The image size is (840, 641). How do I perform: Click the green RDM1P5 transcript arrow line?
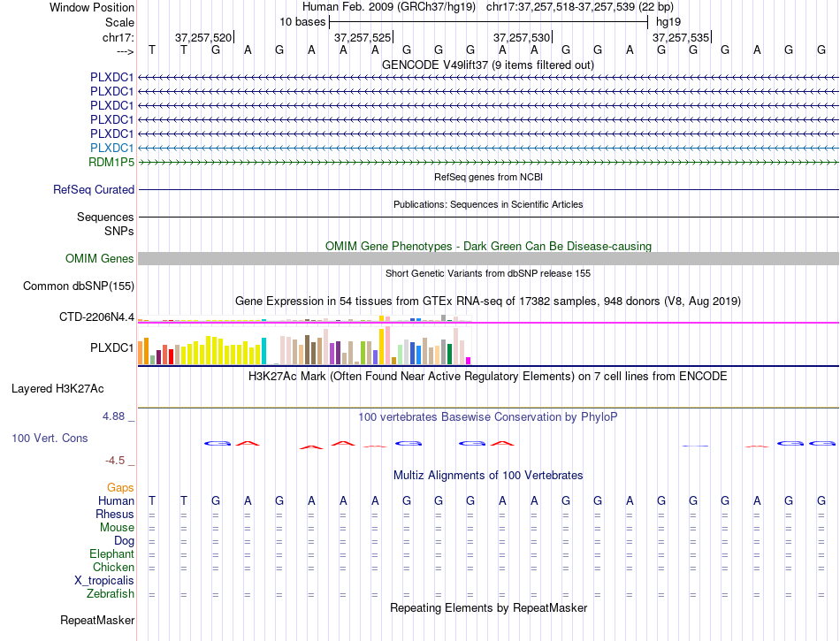point(489,163)
